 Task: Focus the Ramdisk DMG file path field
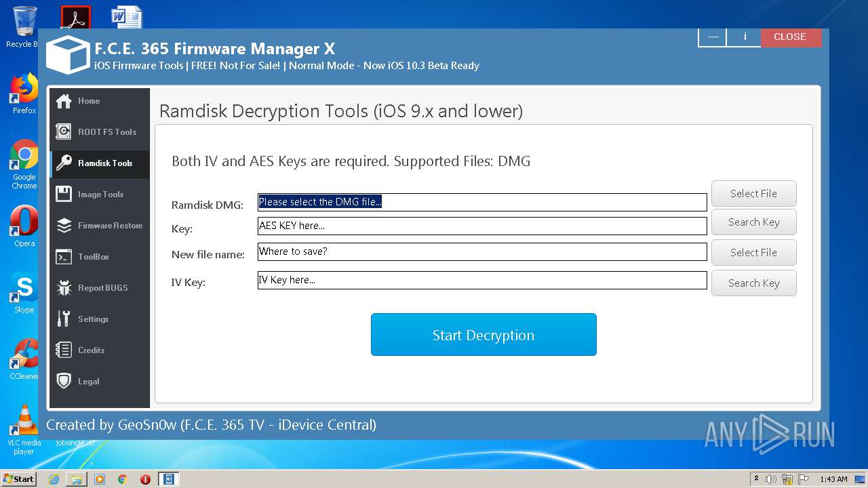coord(482,202)
